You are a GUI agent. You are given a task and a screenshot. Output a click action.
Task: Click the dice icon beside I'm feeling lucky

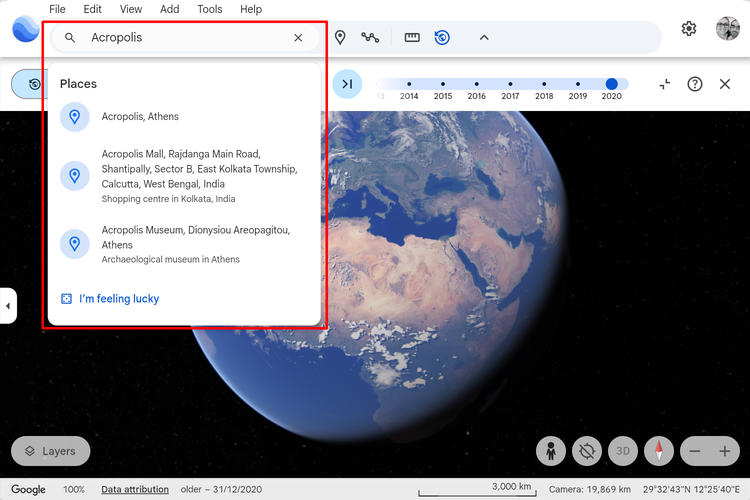(66, 299)
